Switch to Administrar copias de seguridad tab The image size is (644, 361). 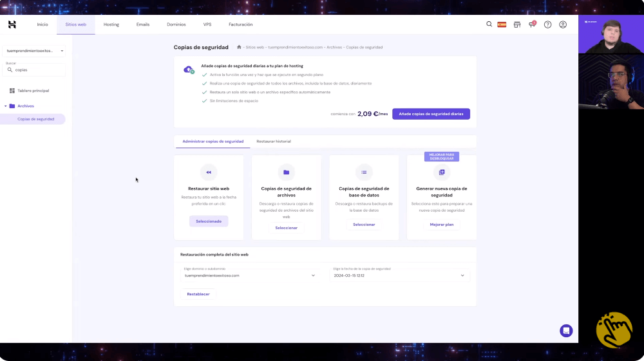tap(213, 142)
